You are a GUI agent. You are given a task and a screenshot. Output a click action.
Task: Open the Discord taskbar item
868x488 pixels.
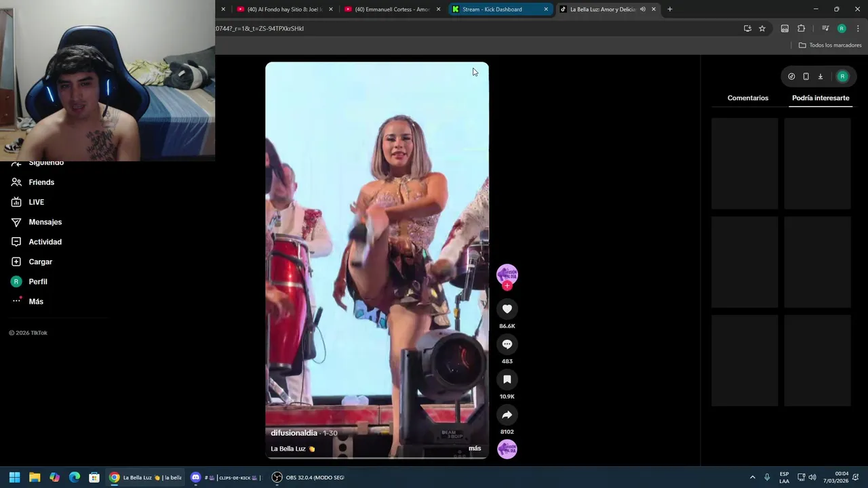pos(224,478)
